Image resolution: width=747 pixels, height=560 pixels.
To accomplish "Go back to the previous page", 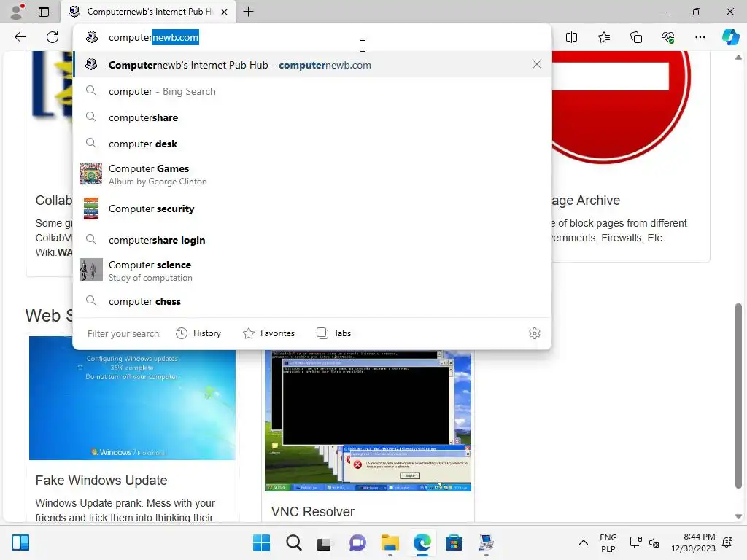I will point(20,37).
